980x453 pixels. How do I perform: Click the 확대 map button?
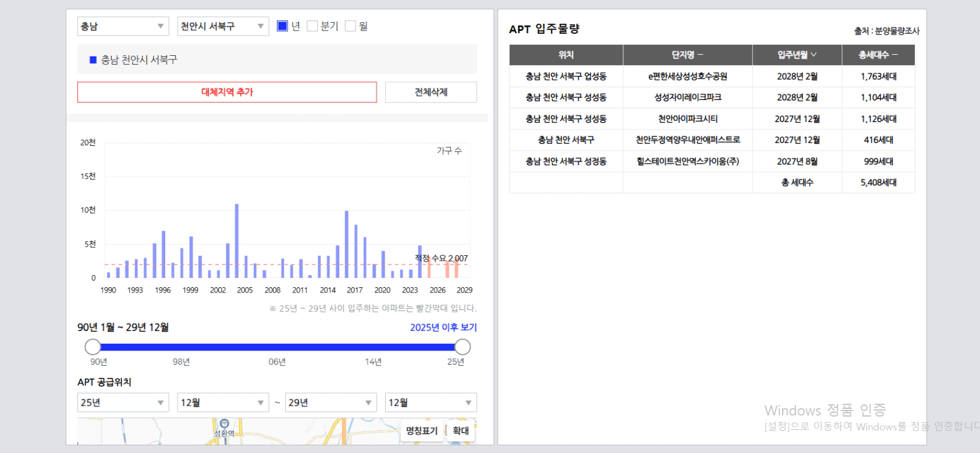pyautogui.click(x=460, y=430)
